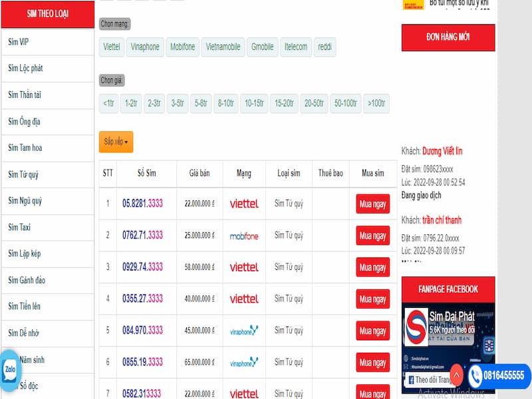Open Sim Lặp kép category
This screenshot has width=532, height=399.
47,254
